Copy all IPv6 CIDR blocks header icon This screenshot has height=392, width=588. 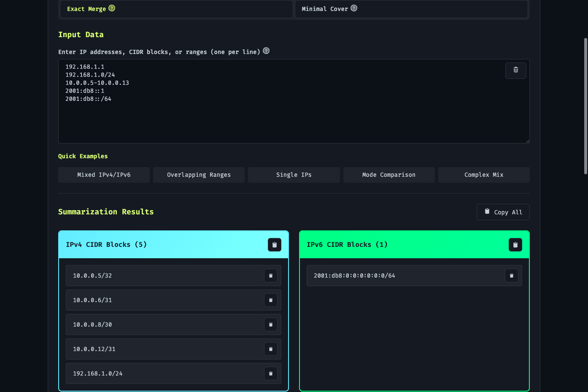coord(515,245)
